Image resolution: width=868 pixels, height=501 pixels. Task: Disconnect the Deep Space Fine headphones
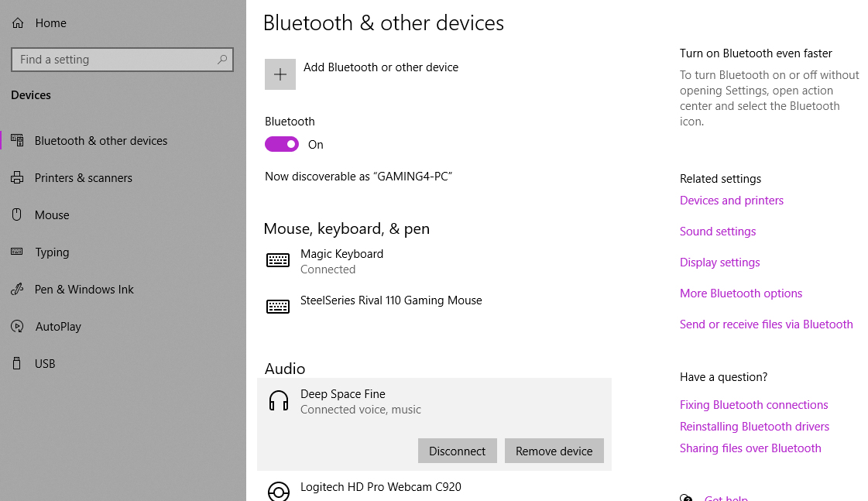click(x=457, y=451)
